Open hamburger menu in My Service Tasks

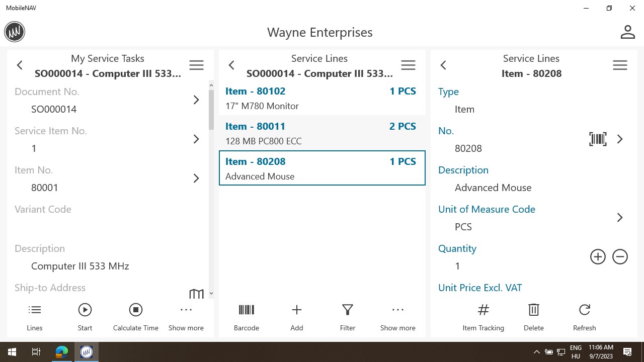196,65
